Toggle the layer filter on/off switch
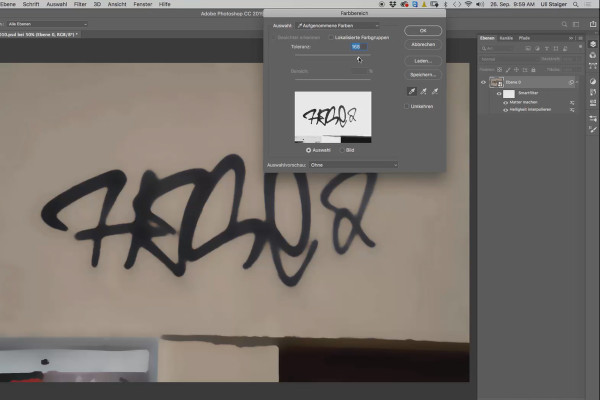600x400 pixels. coord(580,47)
